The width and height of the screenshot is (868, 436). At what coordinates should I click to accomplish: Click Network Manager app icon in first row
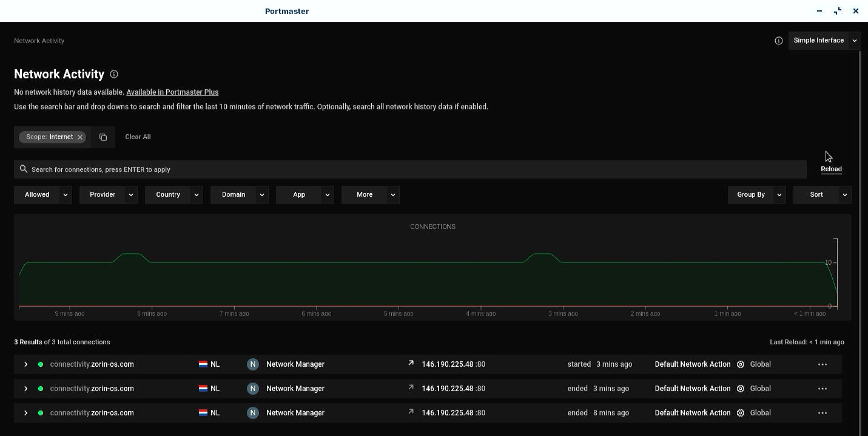point(253,364)
